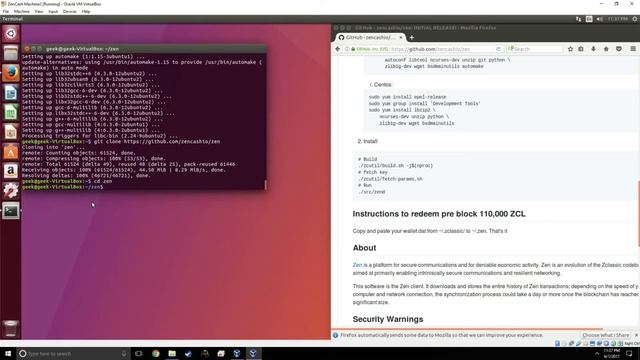Viewport: 640px width, 360px height.
Task: Open the keyboard layout indicator
Action: (589, 19)
